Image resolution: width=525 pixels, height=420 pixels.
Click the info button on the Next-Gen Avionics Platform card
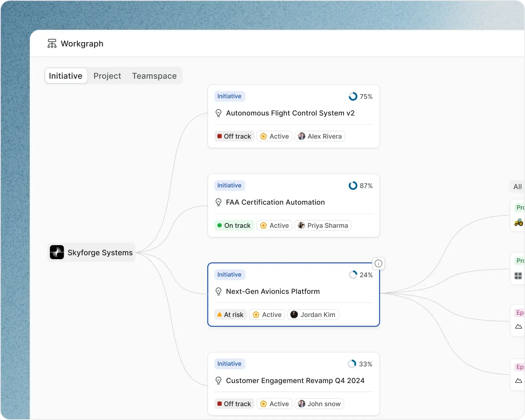(379, 263)
